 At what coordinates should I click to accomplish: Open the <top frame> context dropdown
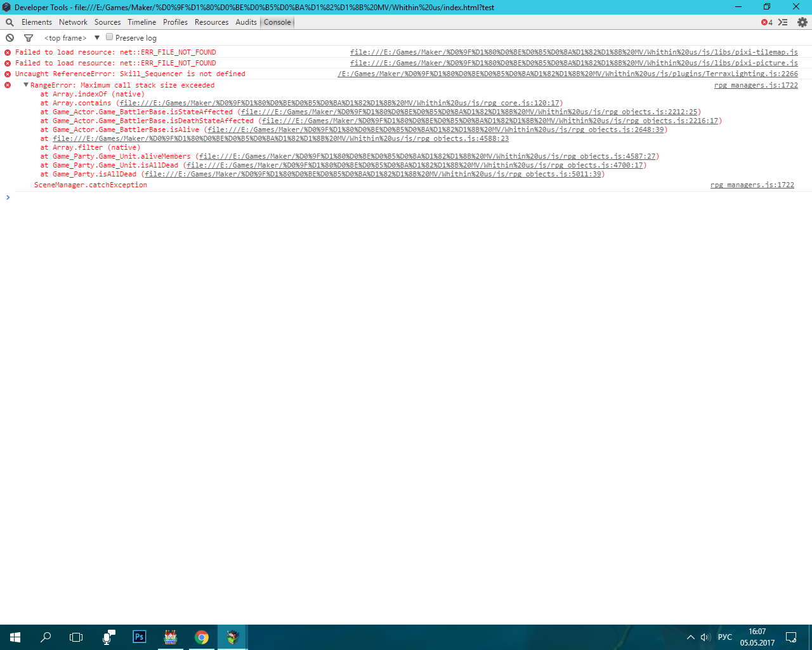72,38
